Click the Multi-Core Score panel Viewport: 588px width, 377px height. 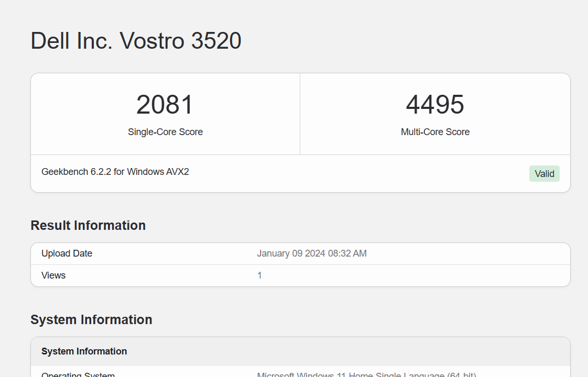(x=435, y=114)
